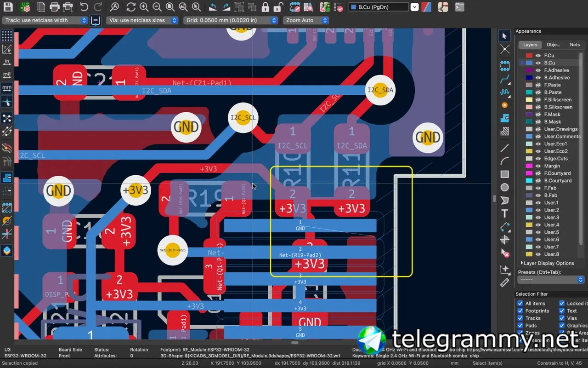The height and width of the screenshot is (368, 588).
Task: Open the Track width dropdown
Action: click(45, 20)
